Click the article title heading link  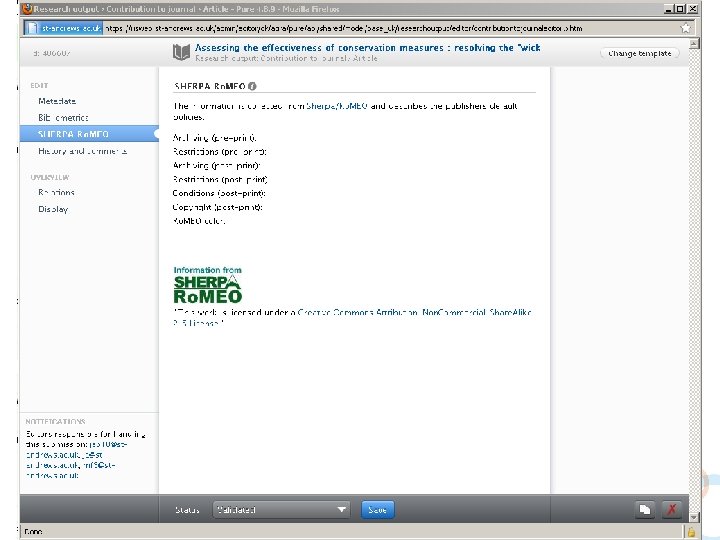coord(367,48)
